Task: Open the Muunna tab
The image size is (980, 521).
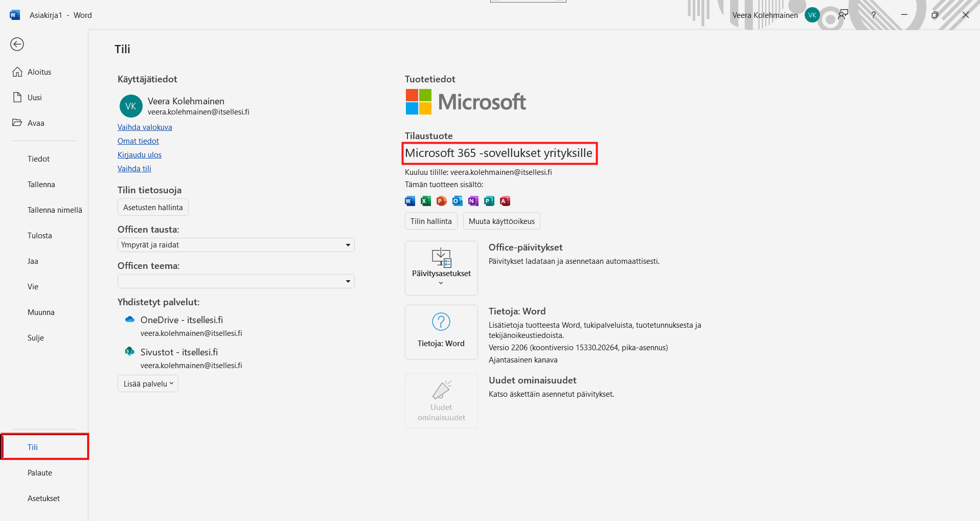Action: (x=41, y=312)
